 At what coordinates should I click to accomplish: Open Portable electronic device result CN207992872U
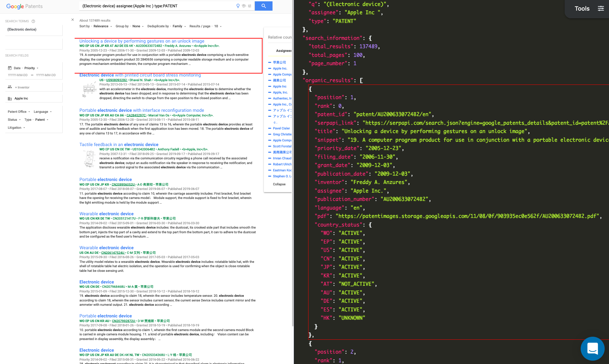[x=106, y=316]
